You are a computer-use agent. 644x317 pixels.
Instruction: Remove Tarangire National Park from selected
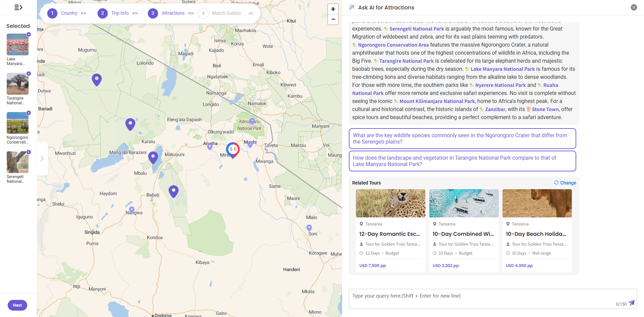[29, 74]
